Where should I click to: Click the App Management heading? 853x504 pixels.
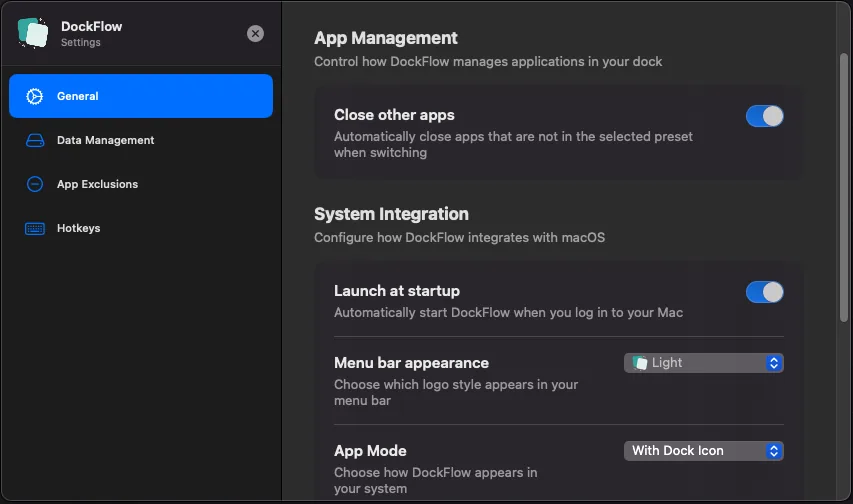click(x=386, y=38)
